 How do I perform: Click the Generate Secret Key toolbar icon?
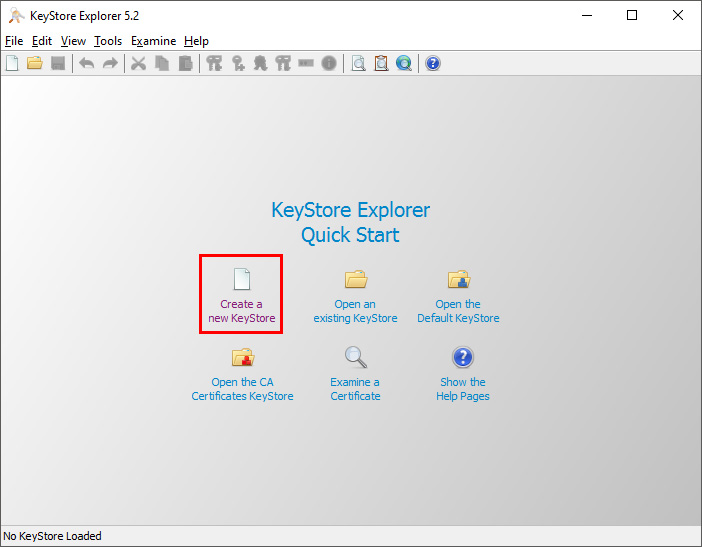[x=238, y=63]
